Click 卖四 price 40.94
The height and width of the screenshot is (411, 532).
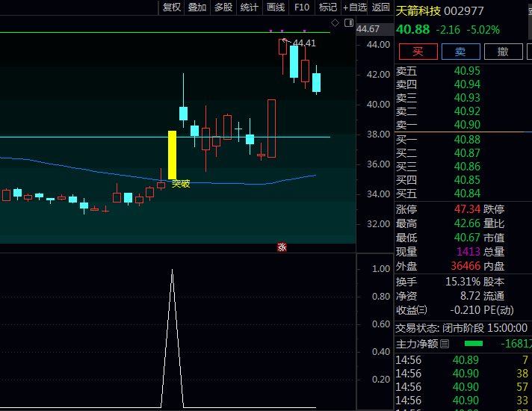467,84
